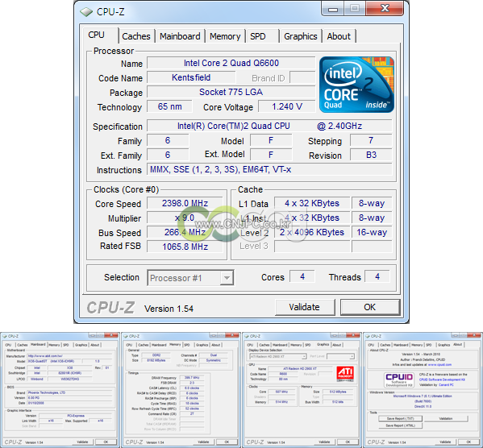Click the OK button in large window
Screen dimensions: 483x448
[x=369, y=307]
